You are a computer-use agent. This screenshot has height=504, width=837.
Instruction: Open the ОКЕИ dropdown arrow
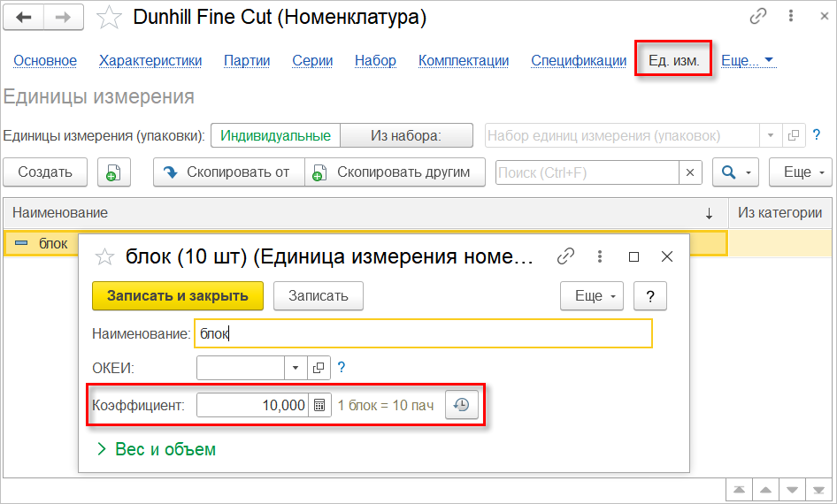(x=296, y=368)
